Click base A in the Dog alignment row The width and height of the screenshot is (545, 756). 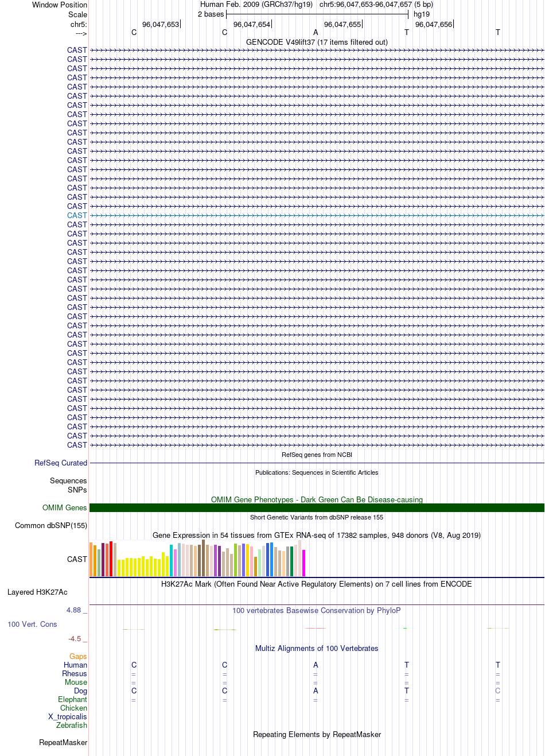click(316, 691)
